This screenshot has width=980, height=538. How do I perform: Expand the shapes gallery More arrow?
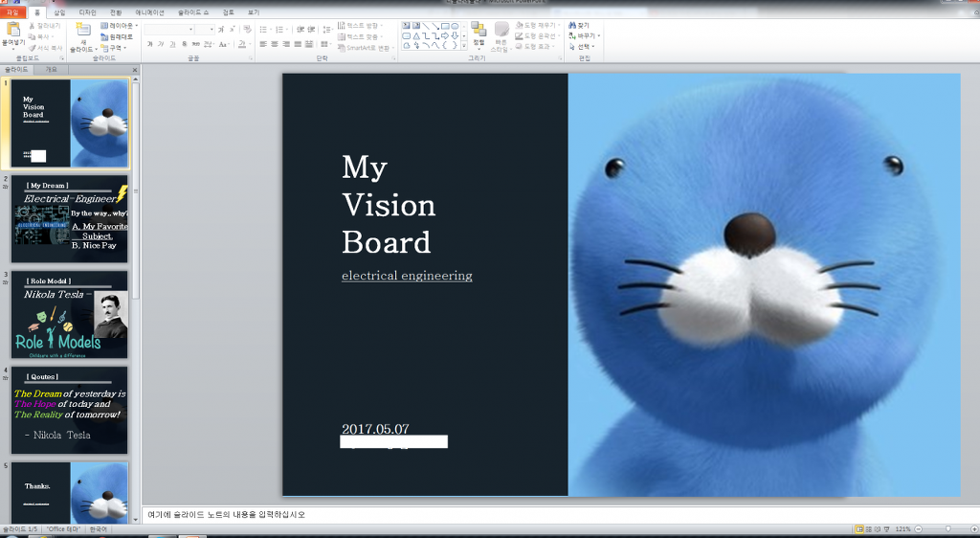[x=464, y=45]
